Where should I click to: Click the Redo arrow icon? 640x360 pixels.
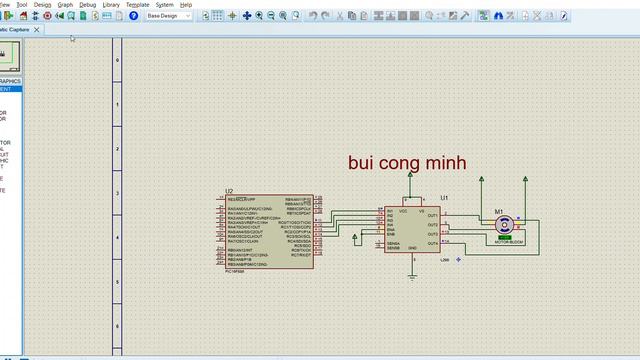325,16
